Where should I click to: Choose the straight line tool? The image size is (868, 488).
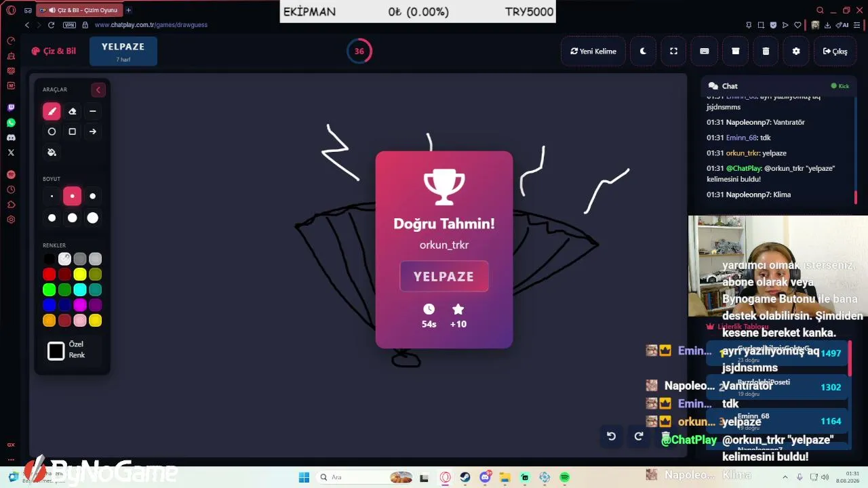pyautogui.click(x=93, y=111)
